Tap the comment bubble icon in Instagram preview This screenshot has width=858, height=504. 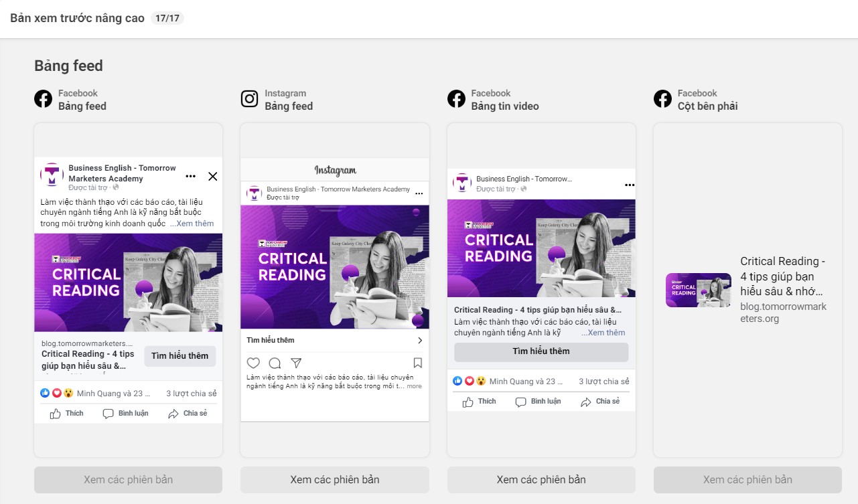pyautogui.click(x=275, y=363)
